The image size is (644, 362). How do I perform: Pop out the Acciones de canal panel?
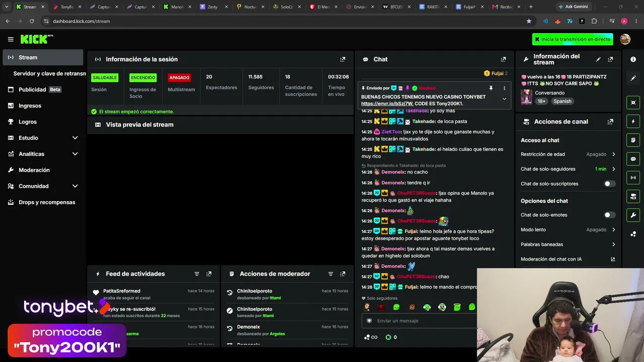pyautogui.click(x=610, y=122)
